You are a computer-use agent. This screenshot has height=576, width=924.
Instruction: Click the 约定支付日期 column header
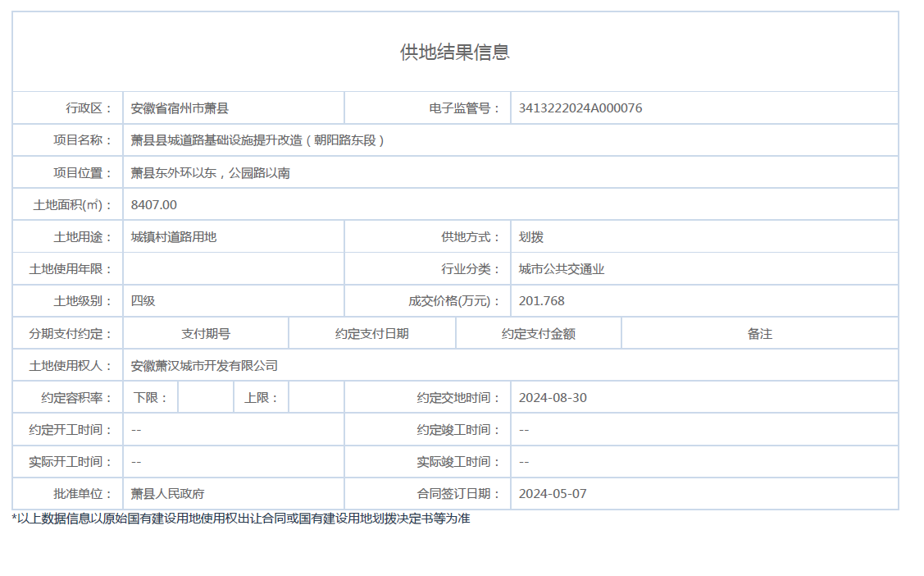(x=371, y=334)
